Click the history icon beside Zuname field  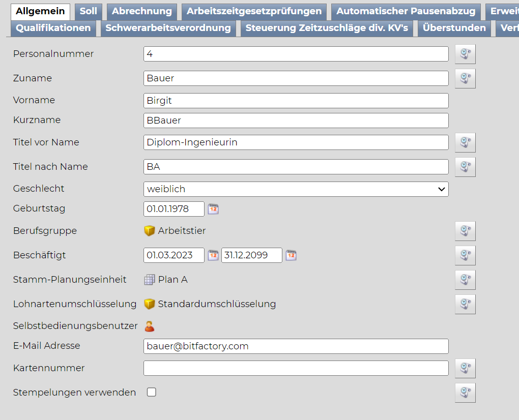[465, 78]
